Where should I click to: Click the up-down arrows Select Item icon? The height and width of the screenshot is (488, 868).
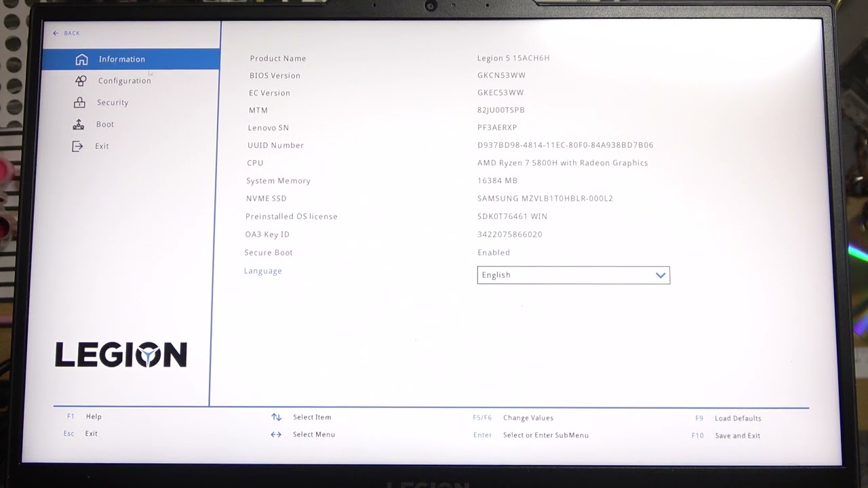pyautogui.click(x=277, y=418)
